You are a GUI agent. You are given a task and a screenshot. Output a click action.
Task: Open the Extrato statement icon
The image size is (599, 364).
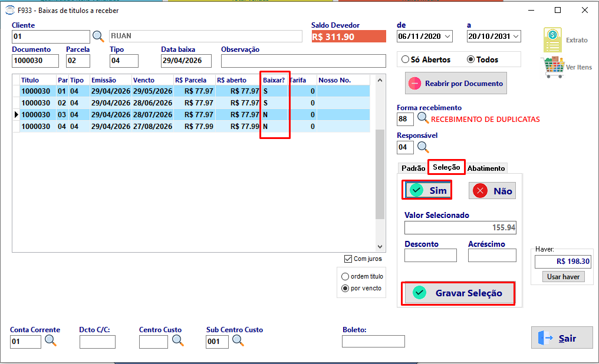coord(553,39)
